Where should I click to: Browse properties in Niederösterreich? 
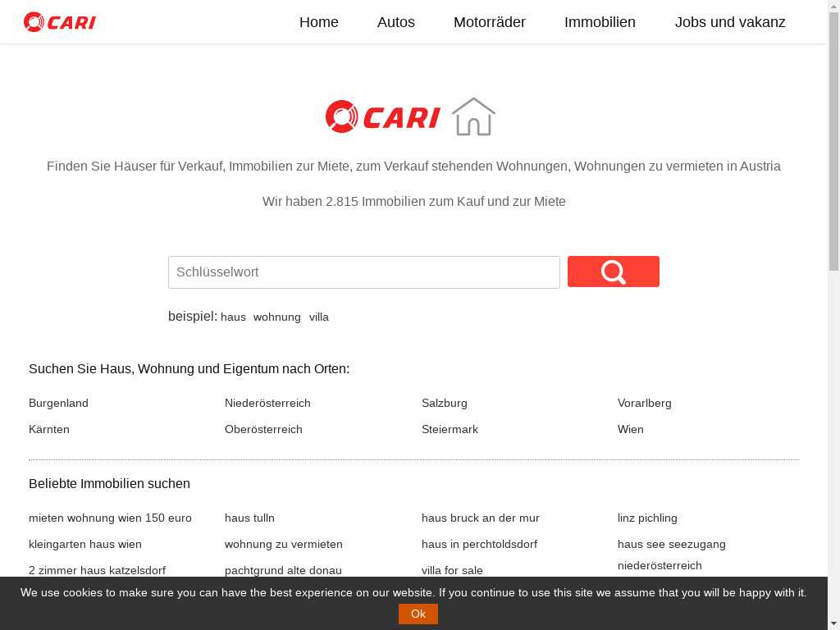268,403
